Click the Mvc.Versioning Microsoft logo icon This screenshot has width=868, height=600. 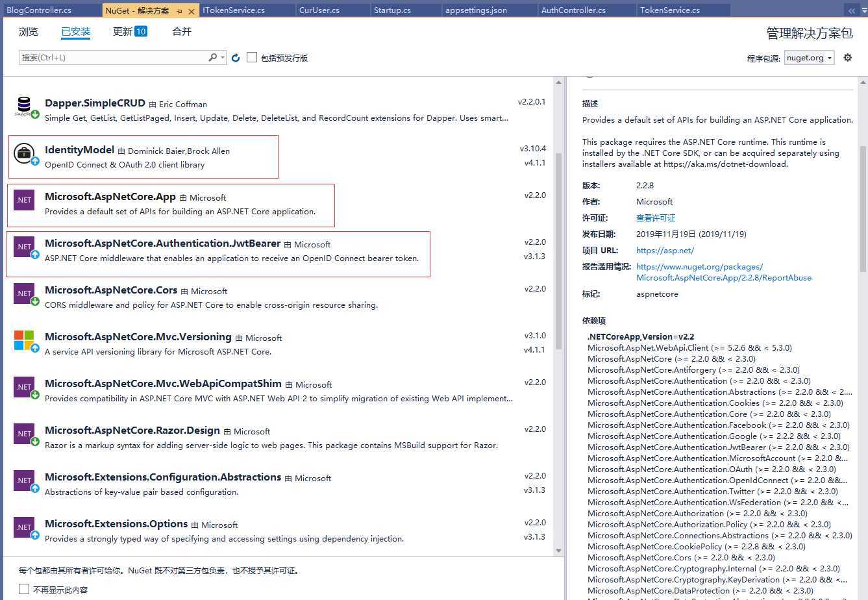click(24, 340)
